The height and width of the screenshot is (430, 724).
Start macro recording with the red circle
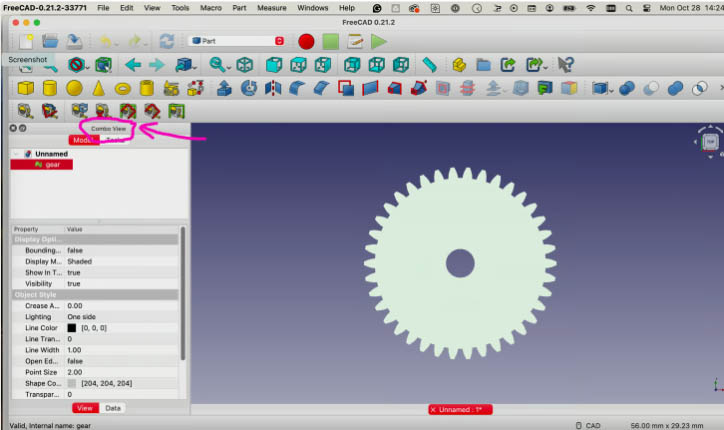click(x=306, y=42)
